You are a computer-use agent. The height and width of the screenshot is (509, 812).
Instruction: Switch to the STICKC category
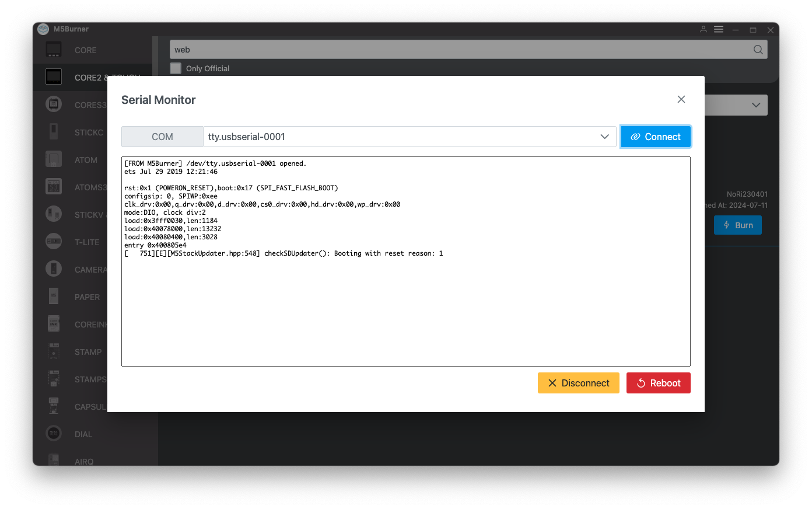click(x=89, y=133)
